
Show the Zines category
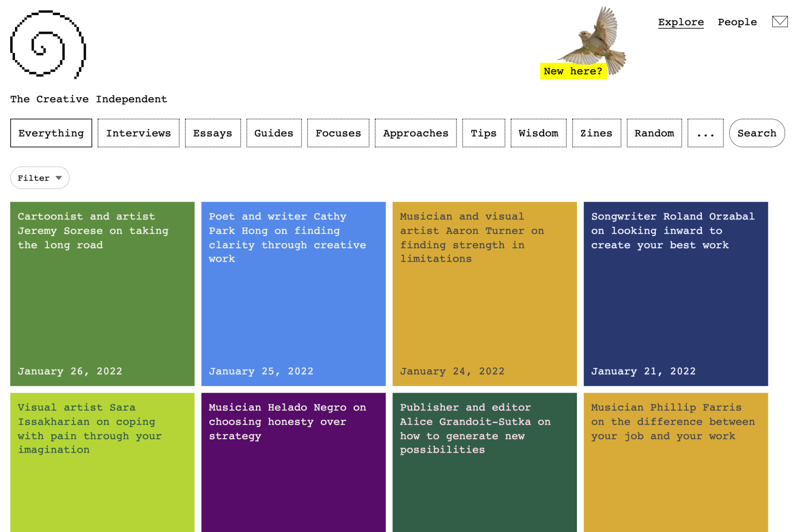pos(596,134)
